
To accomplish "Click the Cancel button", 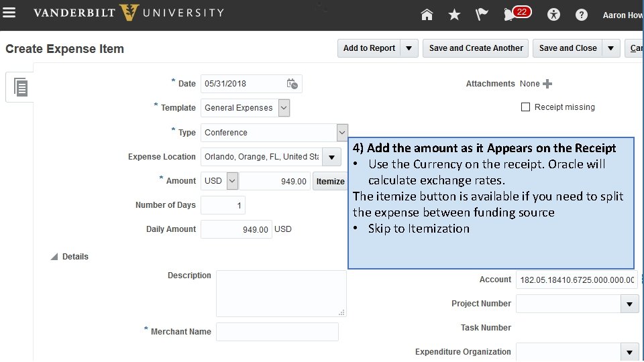I will 635,48.
